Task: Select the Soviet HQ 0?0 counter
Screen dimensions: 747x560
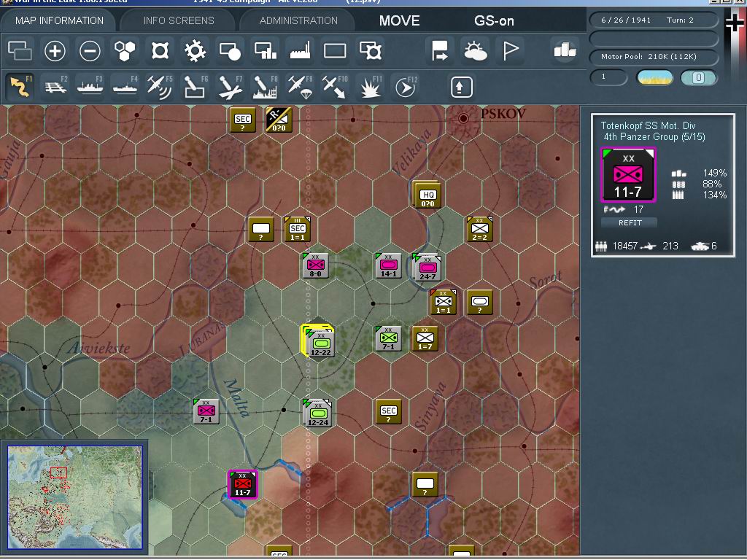Action: click(427, 195)
